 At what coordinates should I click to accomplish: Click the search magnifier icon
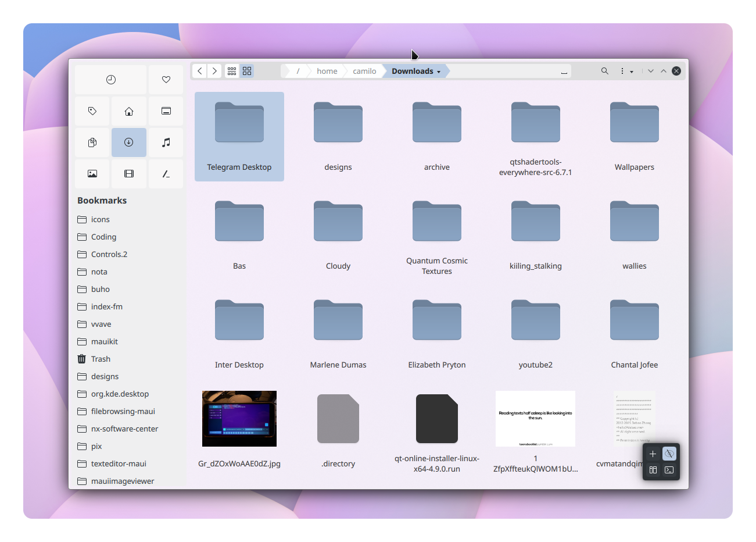[604, 71]
